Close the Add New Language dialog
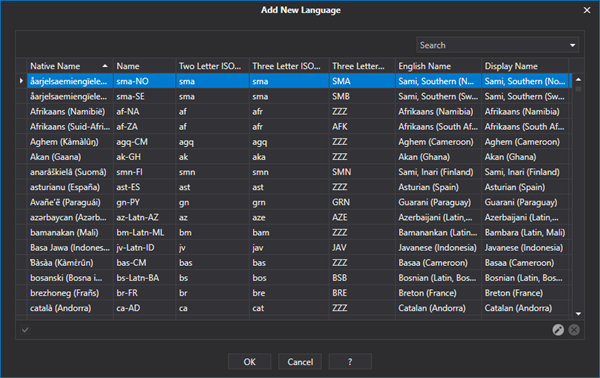The image size is (600, 378). click(587, 10)
